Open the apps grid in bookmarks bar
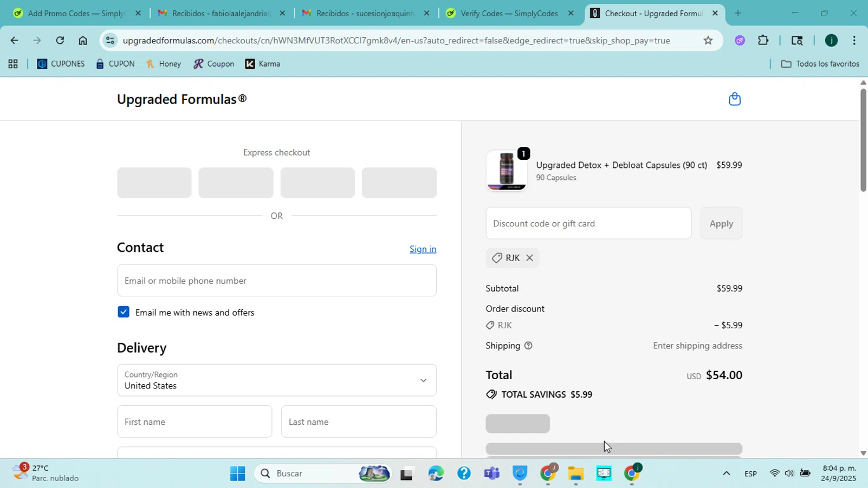Image resolution: width=868 pixels, height=488 pixels. click(x=13, y=64)
